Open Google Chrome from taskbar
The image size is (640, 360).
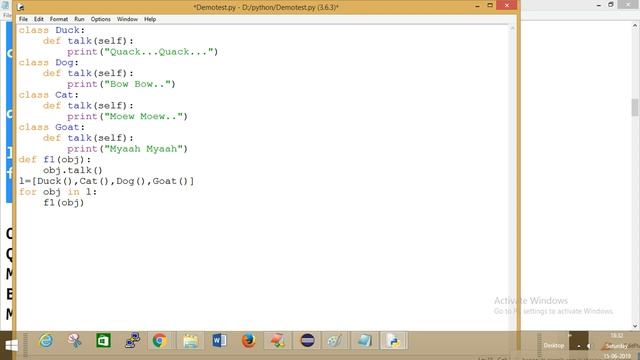pyautogui.click(x=160, y=340)
